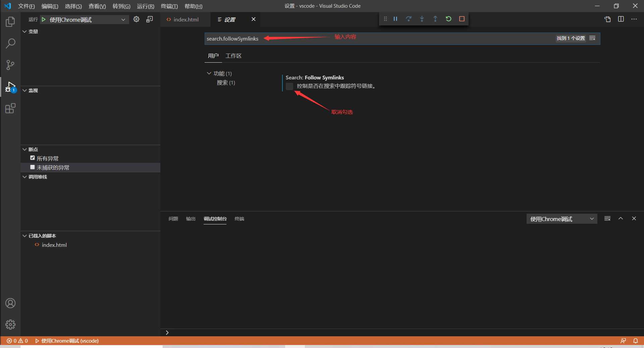
Task: Switch to 工作区 settings scope
Action: click(x=233, y=56)
